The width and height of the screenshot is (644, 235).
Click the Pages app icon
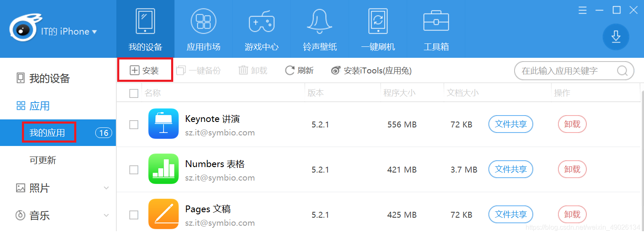[x=164, y=214]
